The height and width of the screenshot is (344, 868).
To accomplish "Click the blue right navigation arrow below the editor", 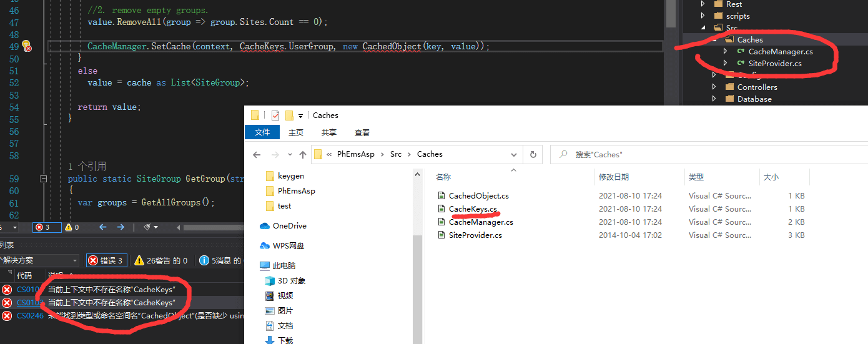I will point(121,227).
